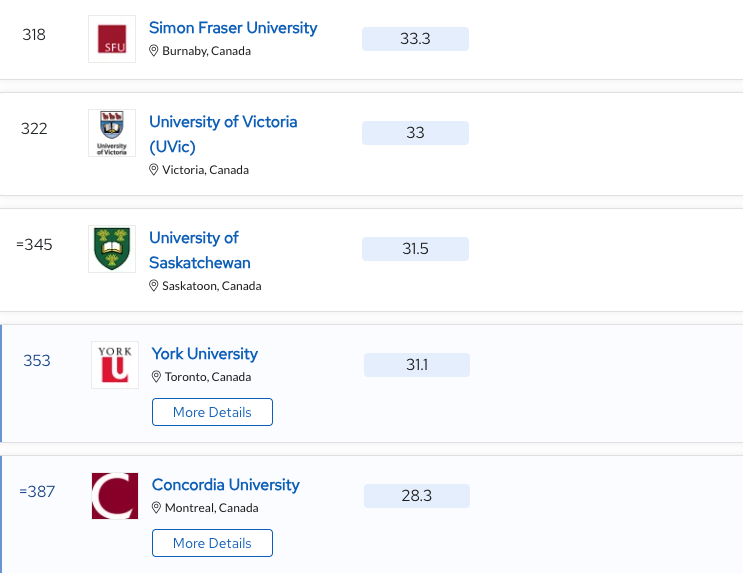Click the 31.5 score bar for Saskatchewan
This screenshot has width=743, height=573.
(415, 249)
